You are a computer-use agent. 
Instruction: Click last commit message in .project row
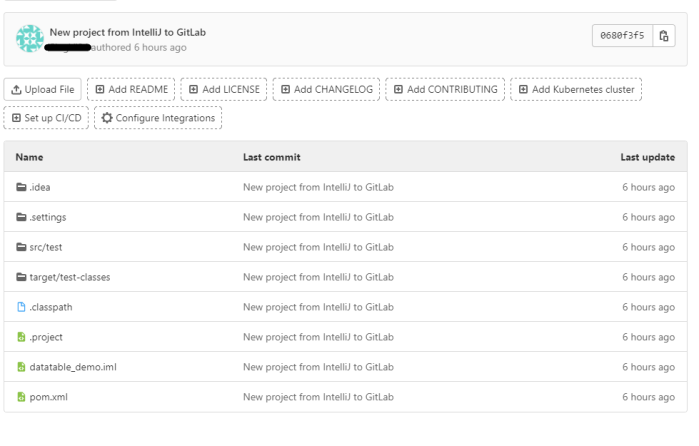(318, 337)
